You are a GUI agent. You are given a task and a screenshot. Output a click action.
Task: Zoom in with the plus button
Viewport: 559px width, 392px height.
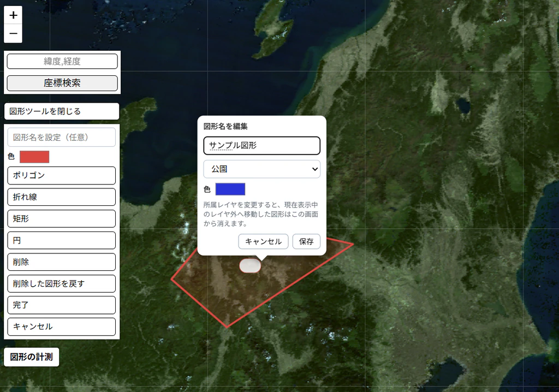tap(13, 15)
